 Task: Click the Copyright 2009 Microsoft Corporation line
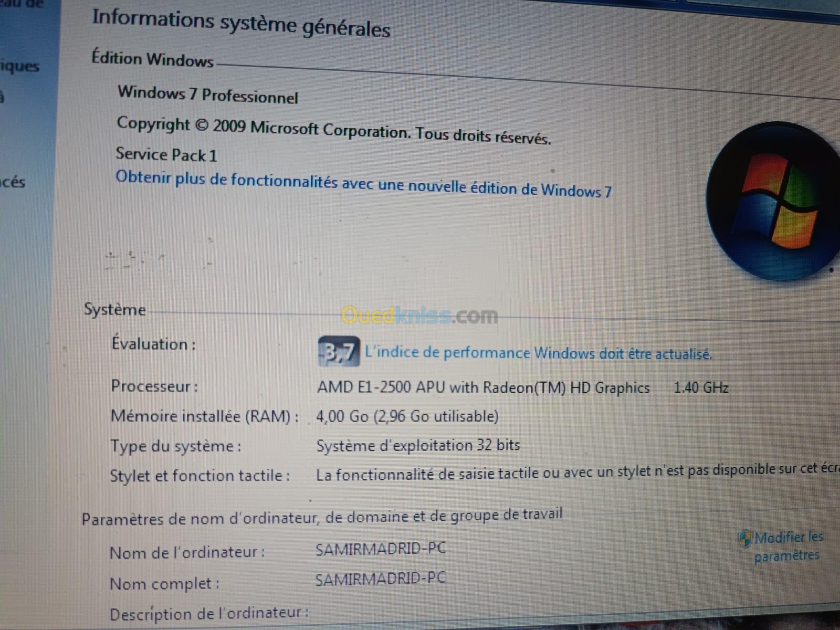[x=333, y=130]
